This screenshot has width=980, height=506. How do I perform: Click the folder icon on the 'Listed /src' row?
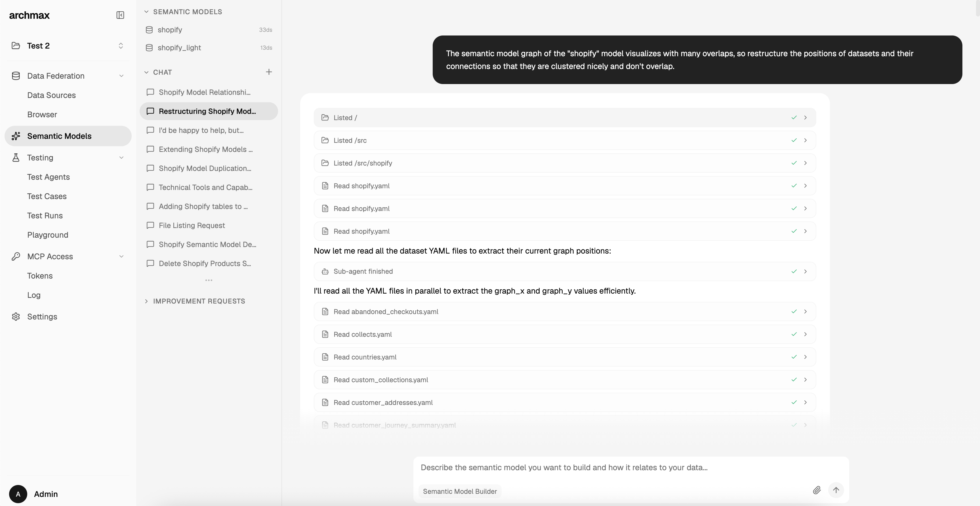(x=325, y=140)
